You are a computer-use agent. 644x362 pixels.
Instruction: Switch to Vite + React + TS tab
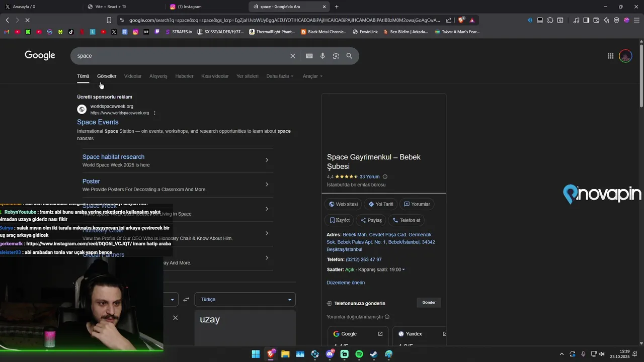coord(124,7)
